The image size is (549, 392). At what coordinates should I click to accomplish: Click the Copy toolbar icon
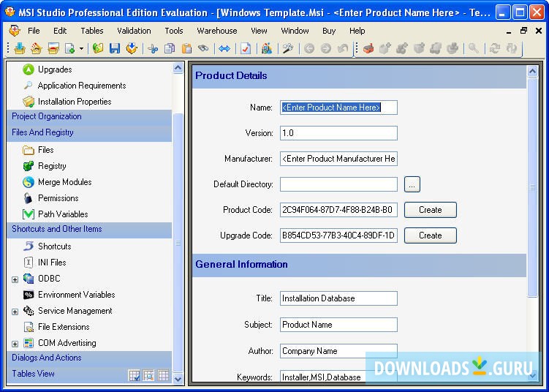pos(170,48)
